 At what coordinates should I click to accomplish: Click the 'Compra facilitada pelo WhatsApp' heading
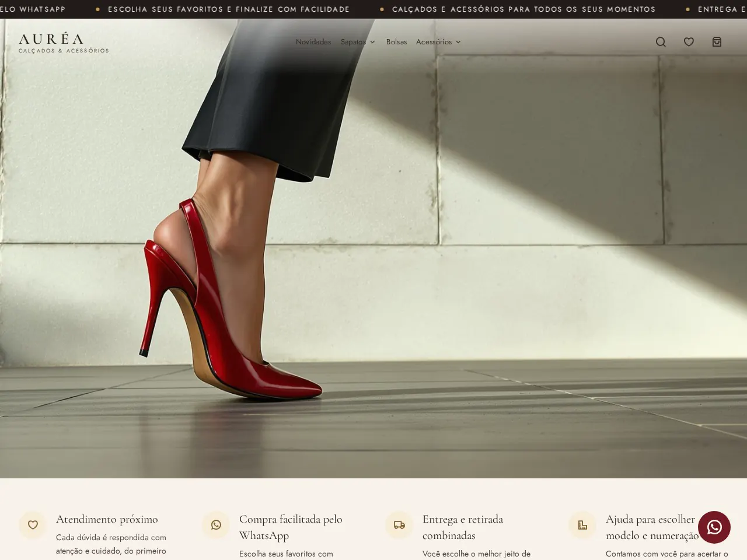point(291,527)
